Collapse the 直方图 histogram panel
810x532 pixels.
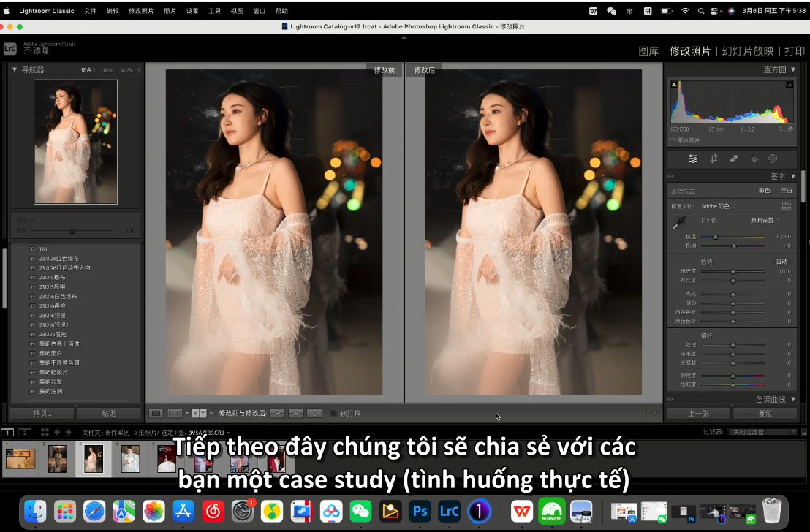[x=793, y=70]
